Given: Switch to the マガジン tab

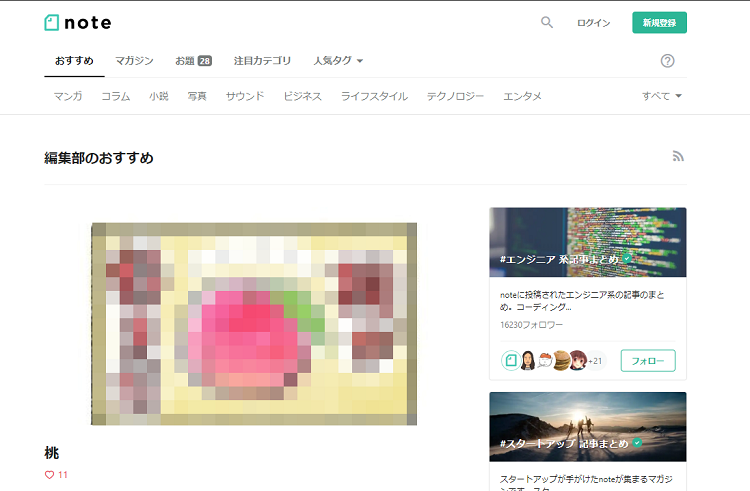Looking at the screenshot, I should coord(134,61).
